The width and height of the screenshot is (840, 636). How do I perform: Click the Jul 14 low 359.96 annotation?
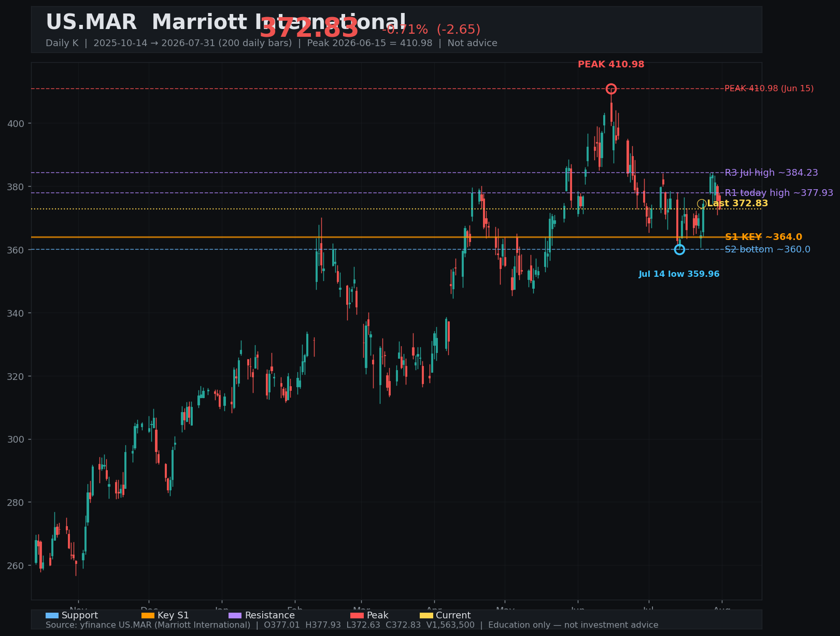679,274
